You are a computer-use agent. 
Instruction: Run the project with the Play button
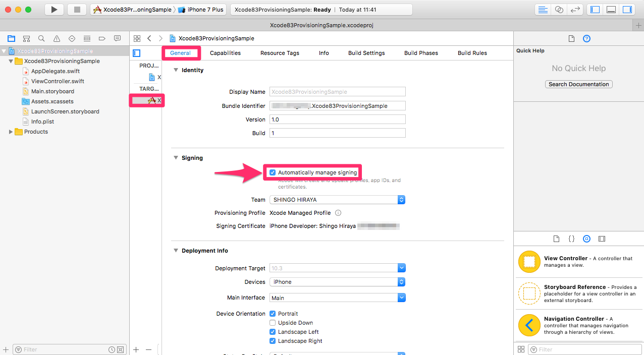pos(54,10)
